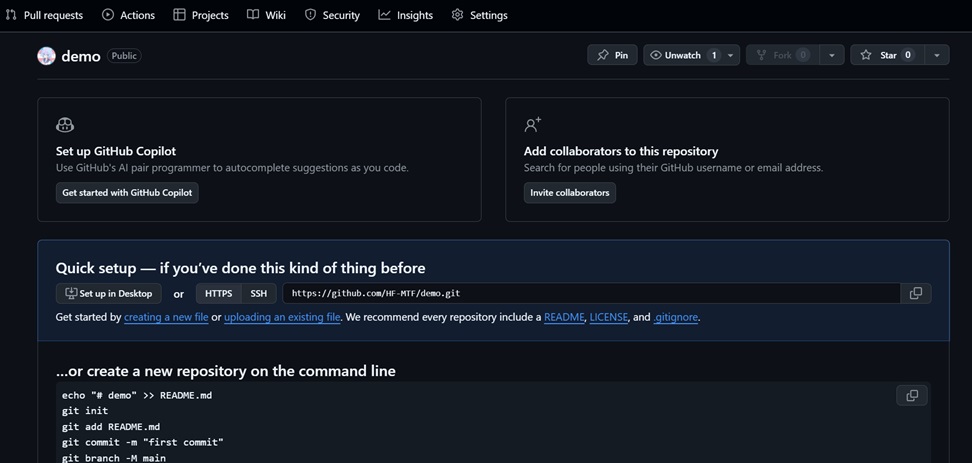Star the demo repository
The height and width of the screenshot is (463, 972).
[886, 55]
